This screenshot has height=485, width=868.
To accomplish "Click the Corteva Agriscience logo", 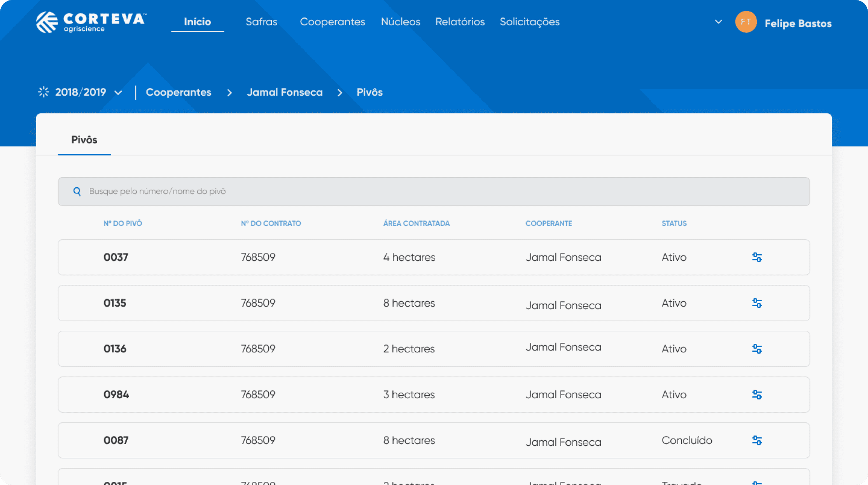I will click(91, 22).
